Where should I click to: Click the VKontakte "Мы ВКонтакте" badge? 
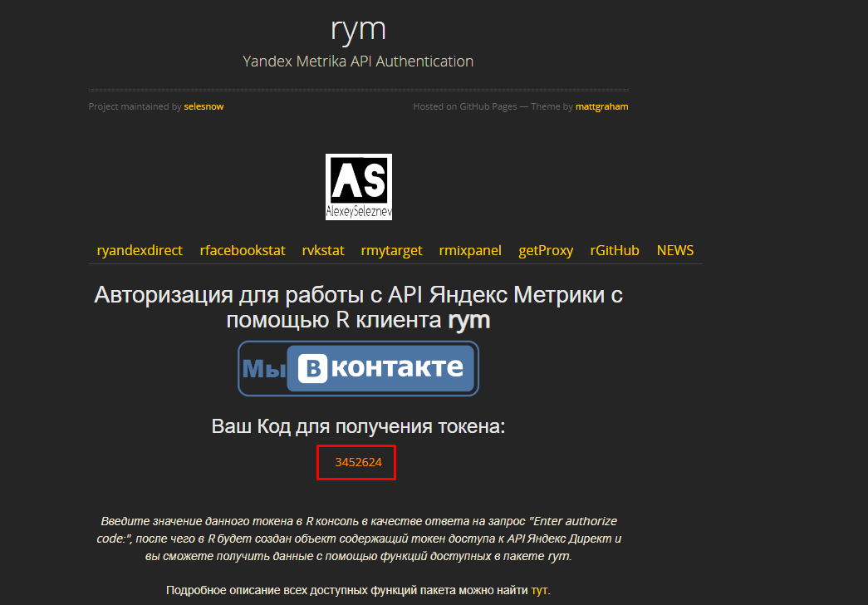pyautogui.click(x=358, y=368)
